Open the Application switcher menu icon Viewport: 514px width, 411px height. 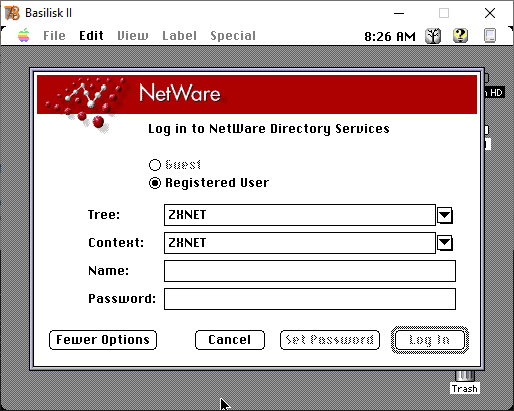[x=490, y=36]
